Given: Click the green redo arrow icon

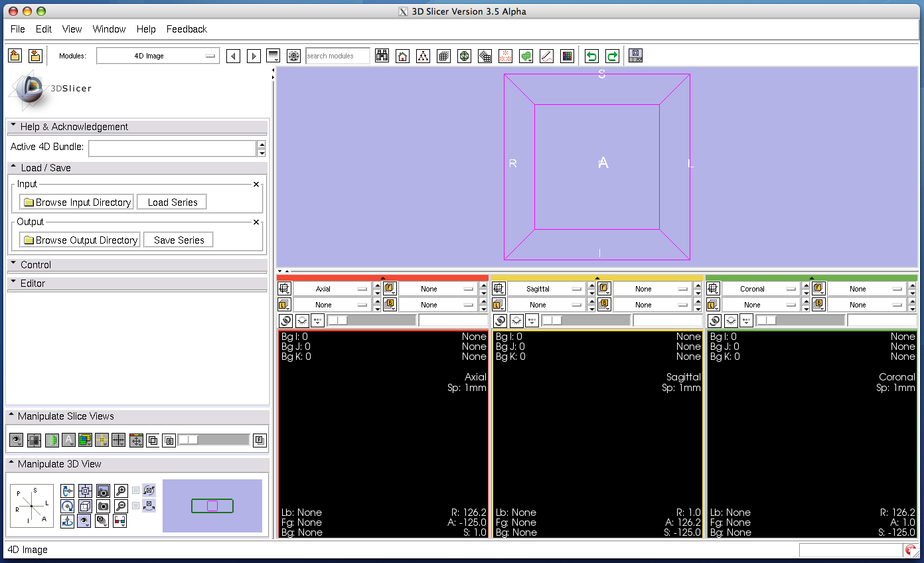Looking at the screenshot, I should pyautogui.click(x=612, y=56).
